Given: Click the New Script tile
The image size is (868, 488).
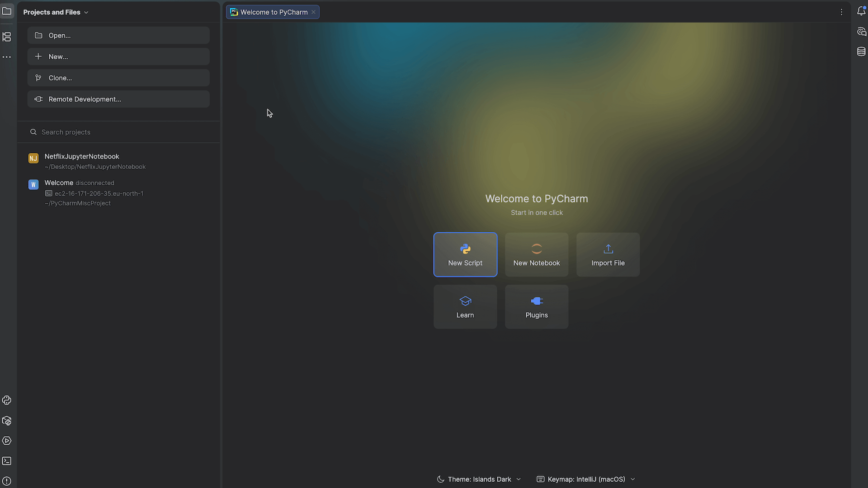Looking at the screenshot, I should [465, 255].
